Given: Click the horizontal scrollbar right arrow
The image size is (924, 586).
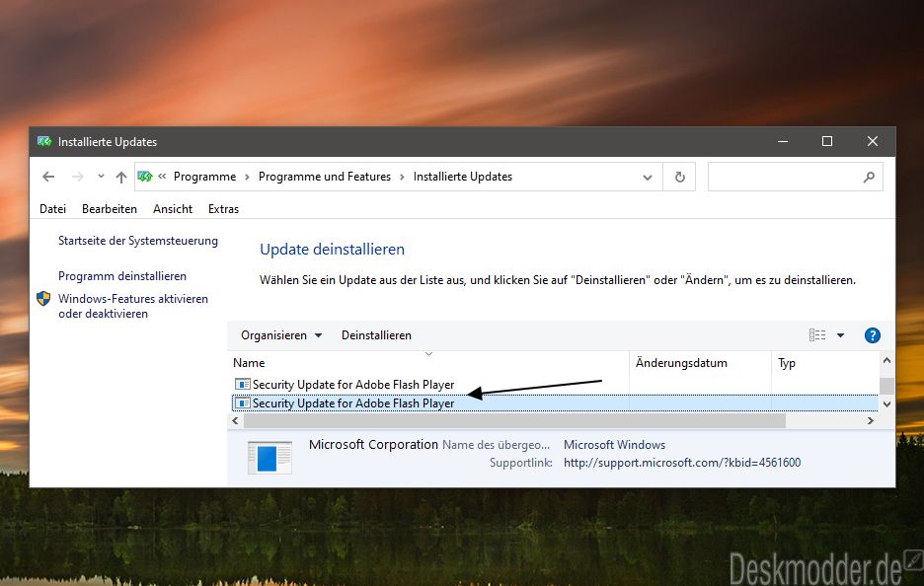Looking at the screenshot, I should click(871, 420).
